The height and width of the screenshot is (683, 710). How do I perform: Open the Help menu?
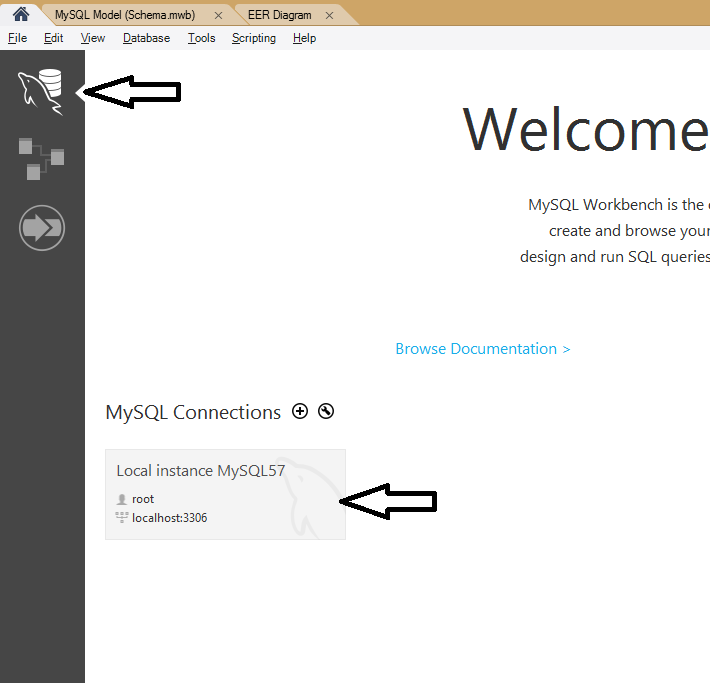click(x=304, y=38)
